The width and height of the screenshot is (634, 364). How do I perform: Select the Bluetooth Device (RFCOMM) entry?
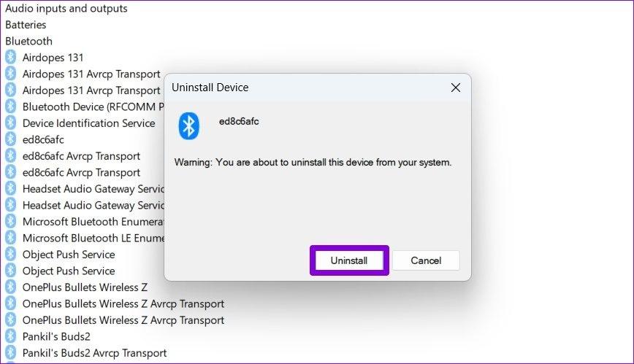pyautogui.click(x=92, y=107)
